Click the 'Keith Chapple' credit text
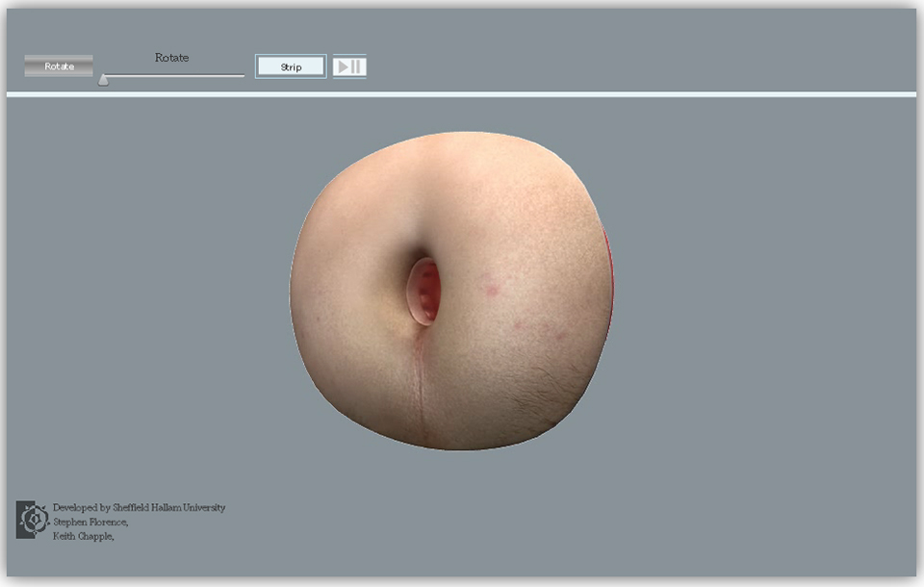The image size is (924, 587). pyautogui.click(x=84, y=536)
